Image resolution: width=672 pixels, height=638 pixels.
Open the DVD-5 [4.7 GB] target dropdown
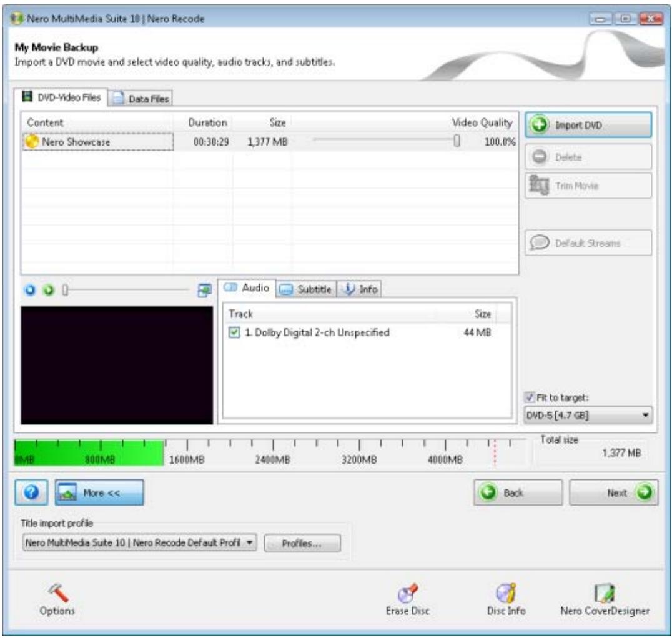[x=588, y=415]
